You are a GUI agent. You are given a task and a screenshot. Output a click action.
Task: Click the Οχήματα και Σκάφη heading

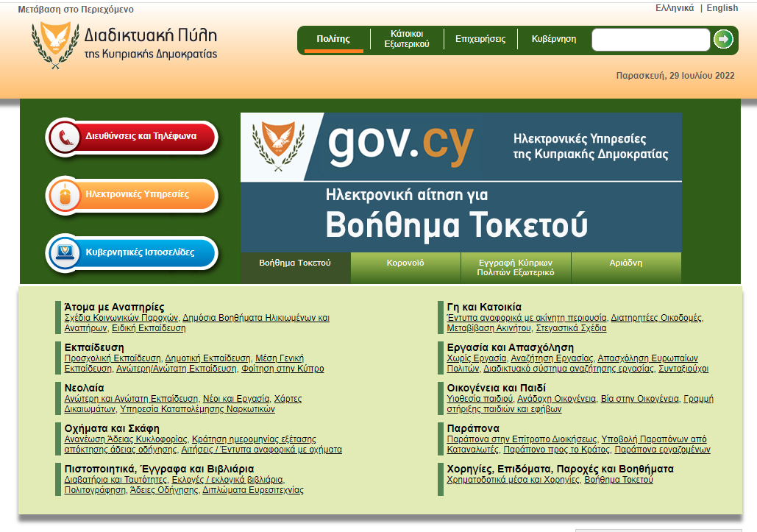(x=112, y=429)
